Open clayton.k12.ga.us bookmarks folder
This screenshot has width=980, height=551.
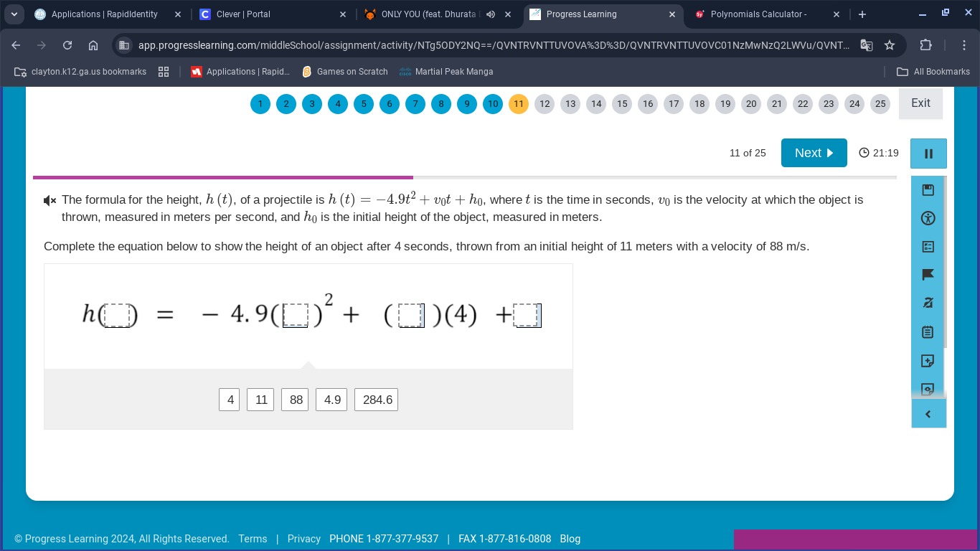click(80, 72)
